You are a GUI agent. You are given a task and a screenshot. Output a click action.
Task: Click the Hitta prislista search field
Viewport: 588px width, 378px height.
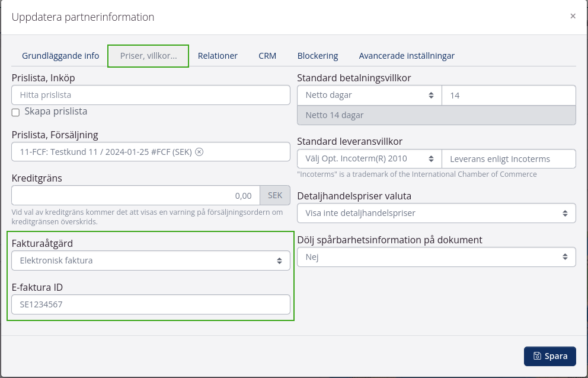(x=151, y=95)
